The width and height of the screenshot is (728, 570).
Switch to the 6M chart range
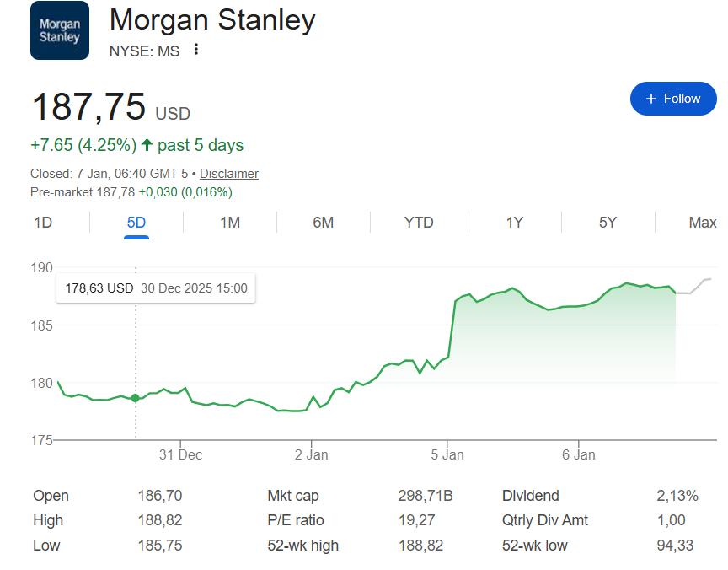(x=323, y=223)
